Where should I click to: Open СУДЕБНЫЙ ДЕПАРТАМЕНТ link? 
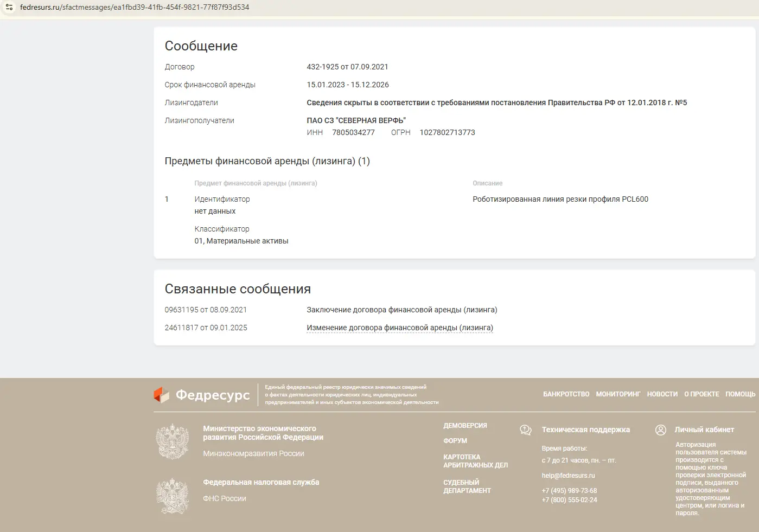(x=467, y=486)
